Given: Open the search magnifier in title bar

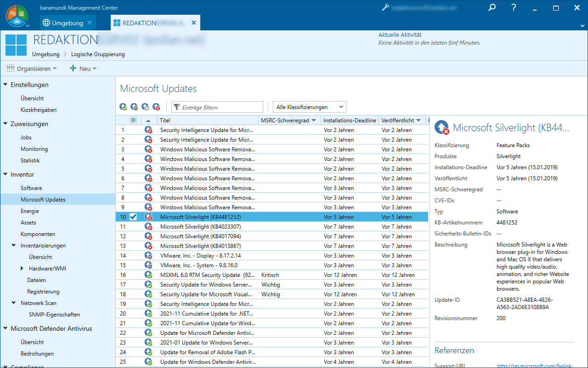Looking at the screenshot, I should (492, 8).
